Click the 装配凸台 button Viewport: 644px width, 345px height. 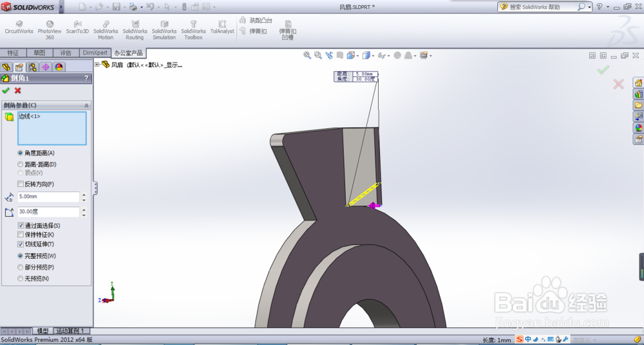coord(256,20)
